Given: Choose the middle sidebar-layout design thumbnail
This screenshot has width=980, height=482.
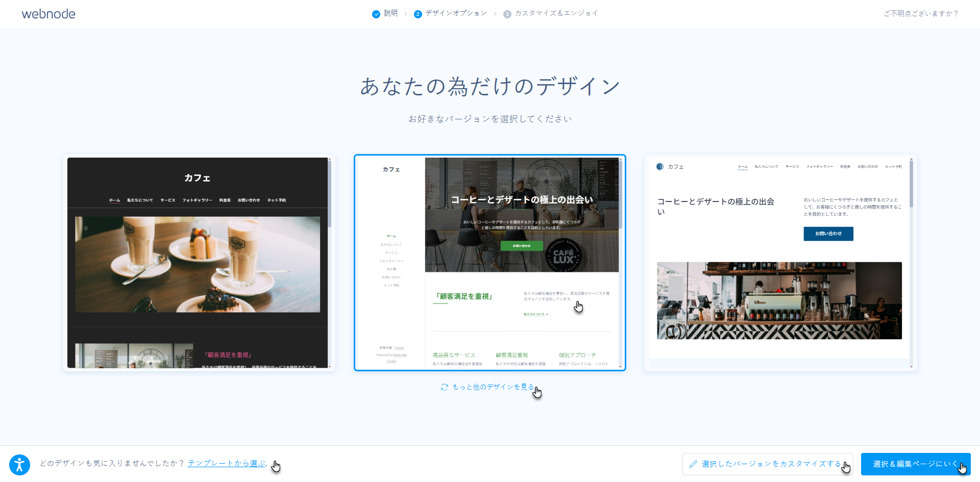Looking at the screenshot, I should 490,263.
